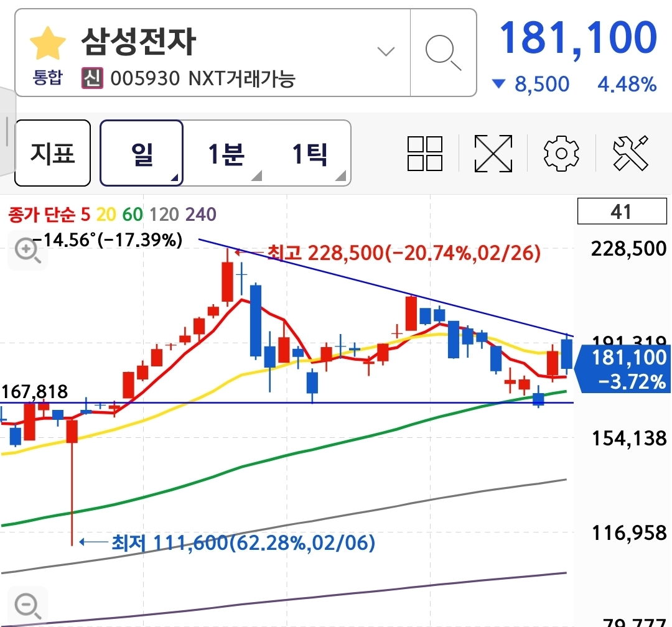Toggle the 20-day moving average label
672x627 pixels.
pos(106,215)
